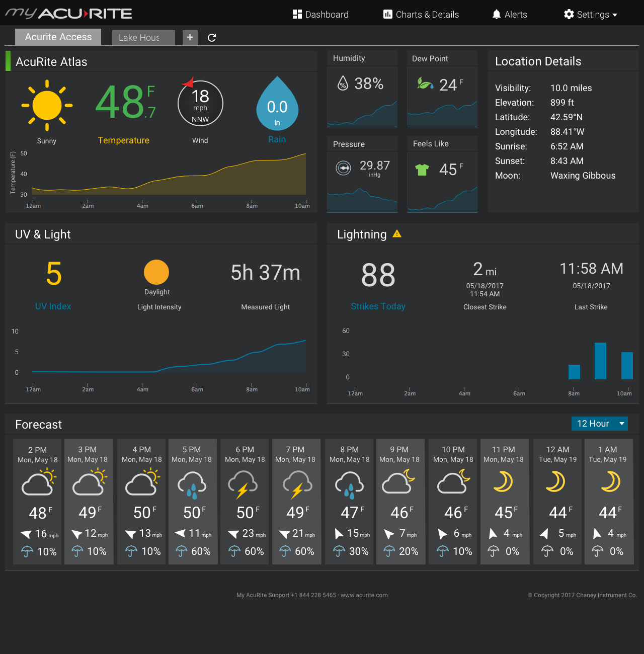Image resolution: width=644 pixels, height=654 pixels.
Task: Open the Alerts page
Action: click(510, 15)
